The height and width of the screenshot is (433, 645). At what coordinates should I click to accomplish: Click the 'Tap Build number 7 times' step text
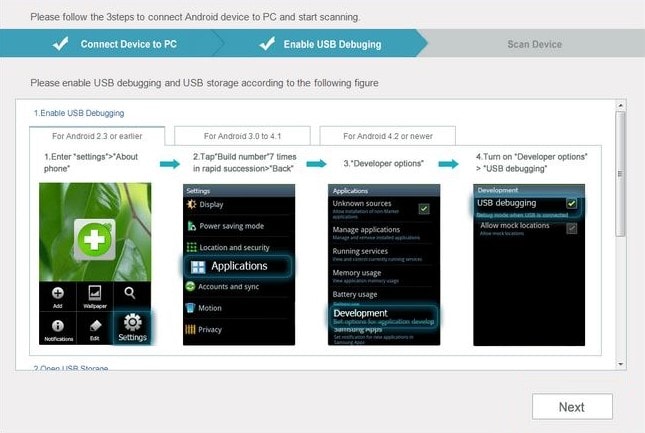244,162
